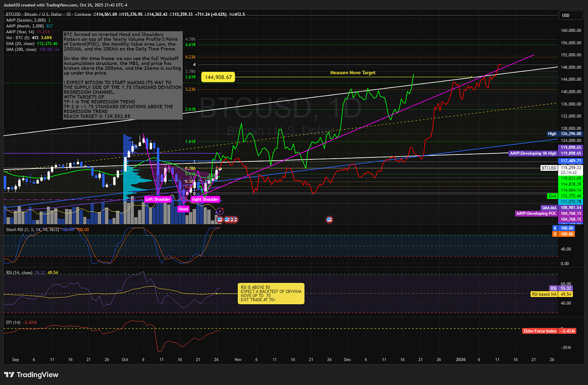Click the yellow RSI IS ABOVE 50 note

(271, 294)
